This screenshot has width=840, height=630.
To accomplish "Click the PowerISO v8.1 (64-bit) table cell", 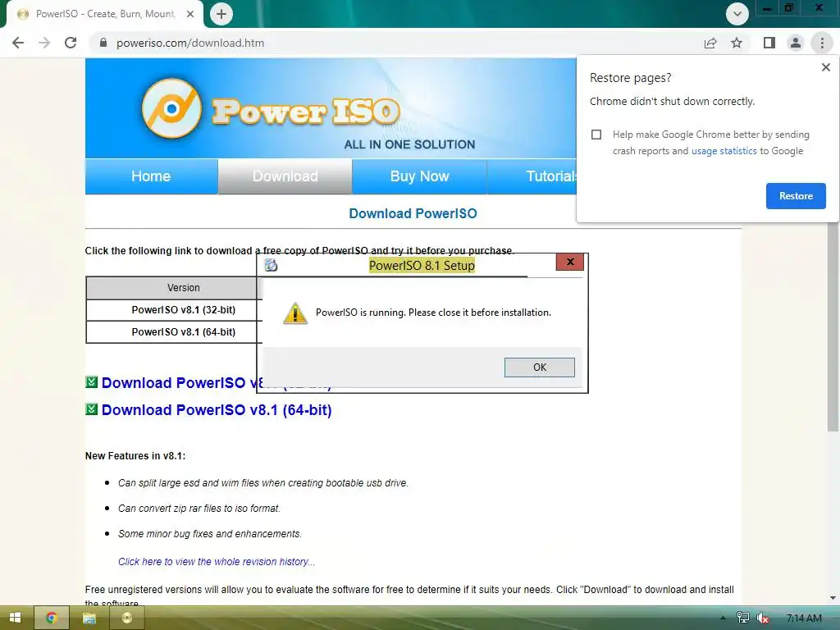I will [x=174, y=332].
